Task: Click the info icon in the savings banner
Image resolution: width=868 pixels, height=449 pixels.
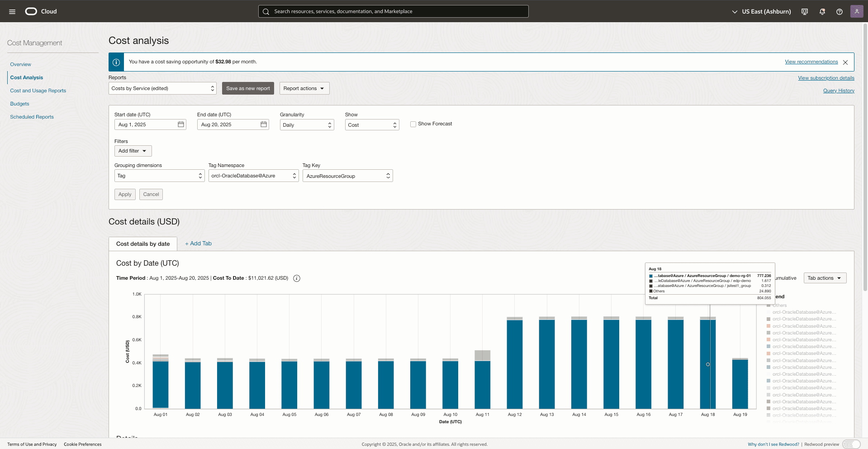Action: 116,62
